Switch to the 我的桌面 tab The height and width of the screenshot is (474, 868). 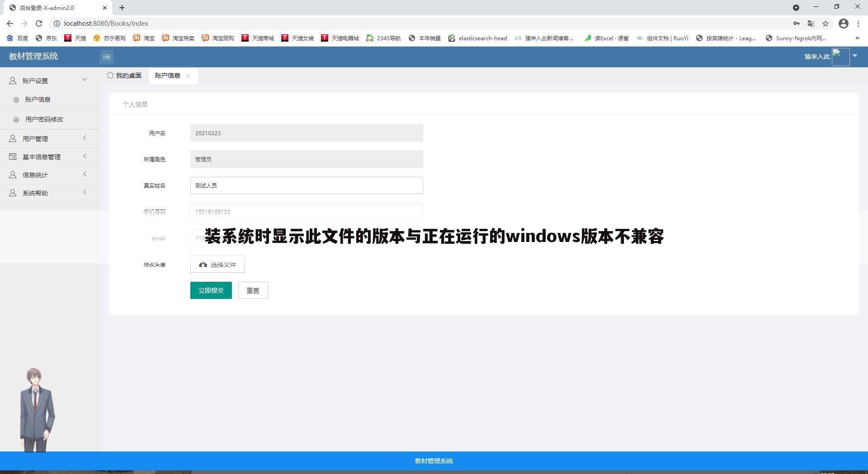[x=128, y=75]
